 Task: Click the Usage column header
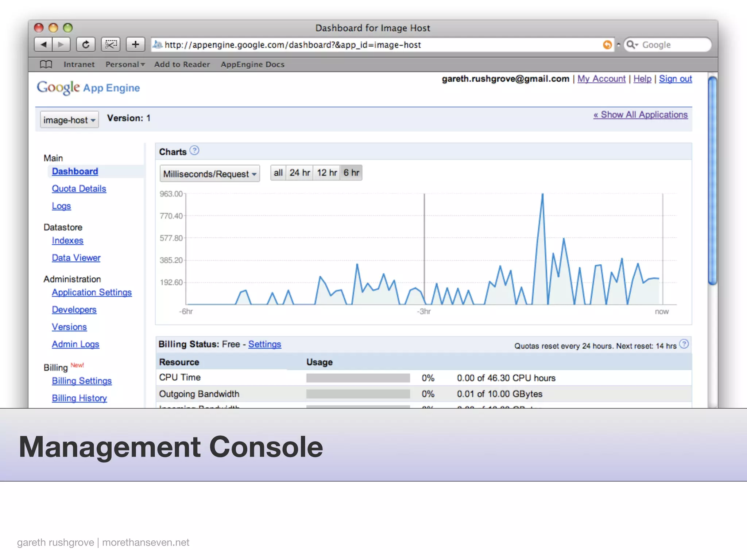[320, 362]
